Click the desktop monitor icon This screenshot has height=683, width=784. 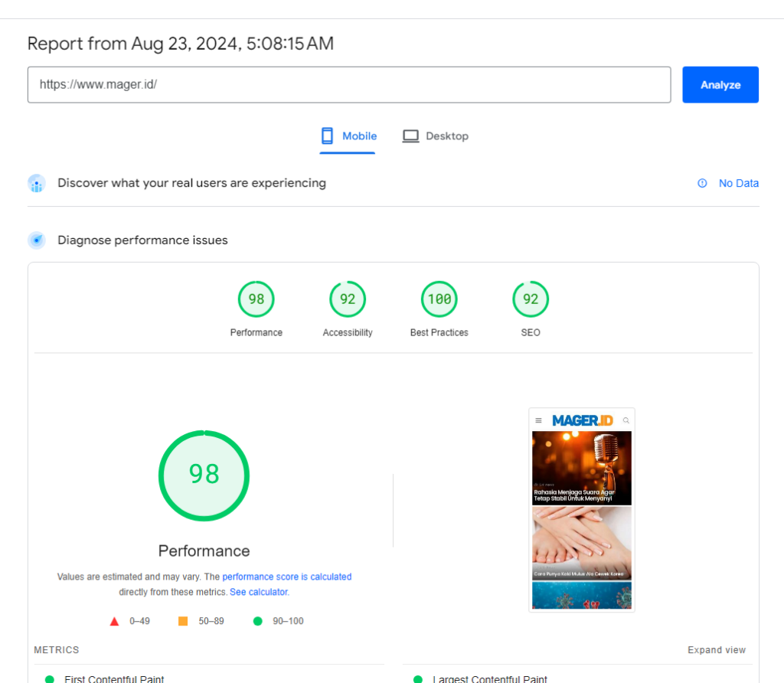411,136
